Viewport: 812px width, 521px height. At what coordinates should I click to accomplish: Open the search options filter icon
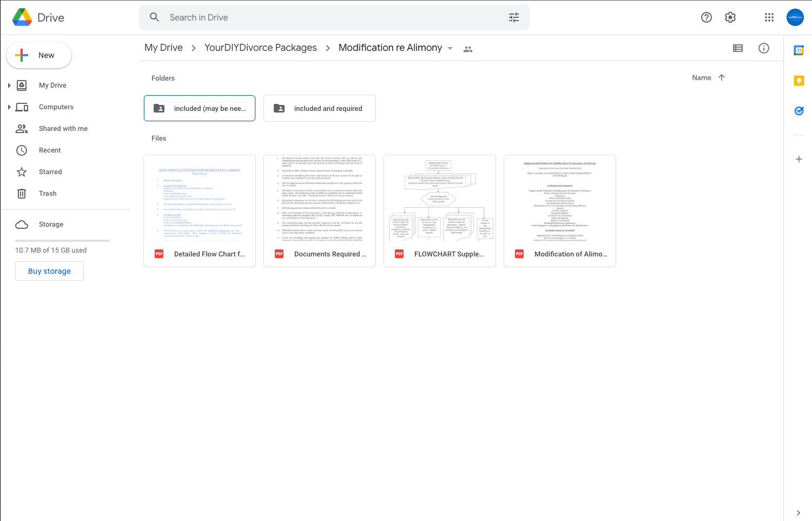point(514,17)
